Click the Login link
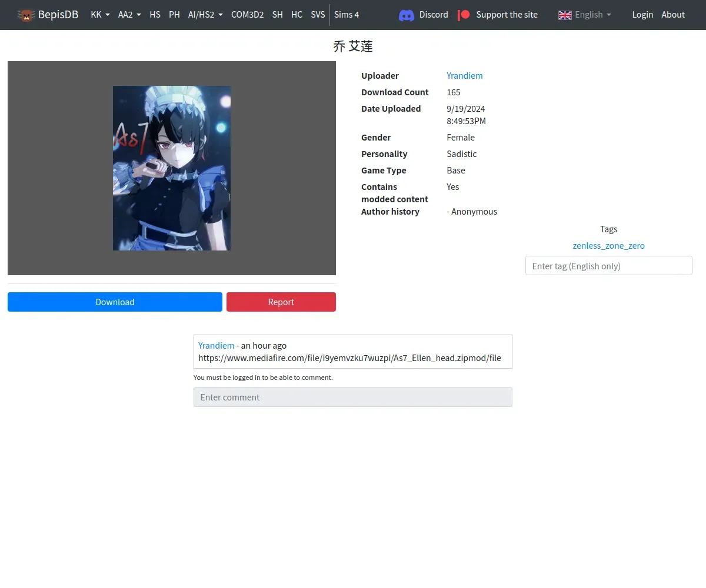The image size is (706, 588). [x=642, y=15]
